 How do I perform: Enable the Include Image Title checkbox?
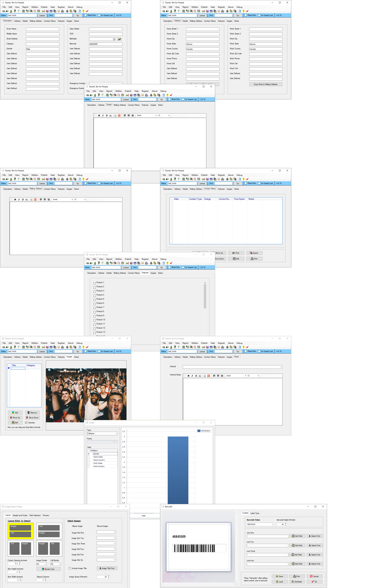click(x=70, y=568)
